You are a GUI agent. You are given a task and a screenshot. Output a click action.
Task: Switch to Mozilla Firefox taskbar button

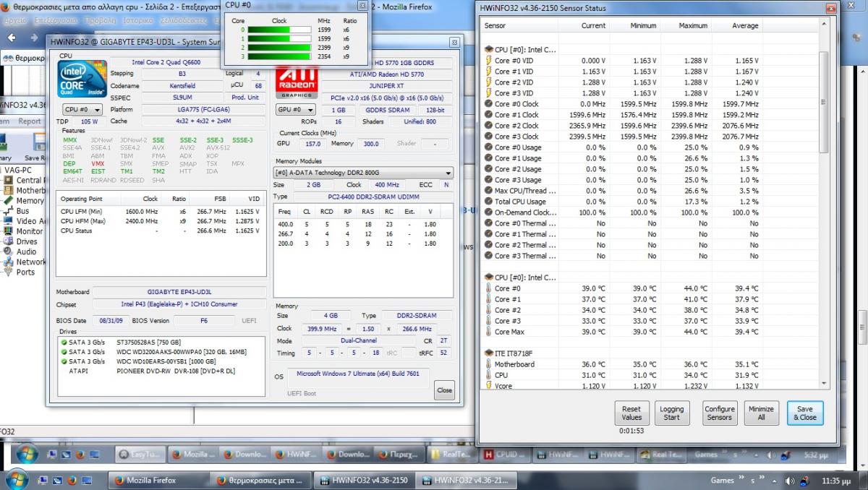158,480
